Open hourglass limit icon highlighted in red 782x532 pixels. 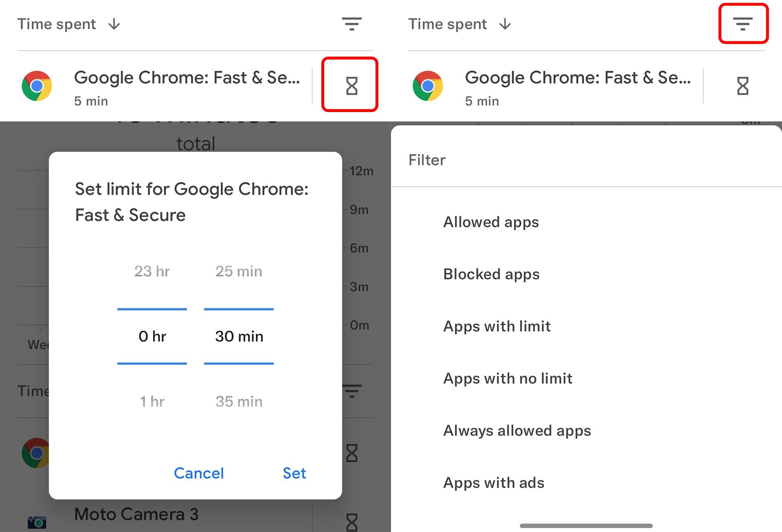pos(351,86)
